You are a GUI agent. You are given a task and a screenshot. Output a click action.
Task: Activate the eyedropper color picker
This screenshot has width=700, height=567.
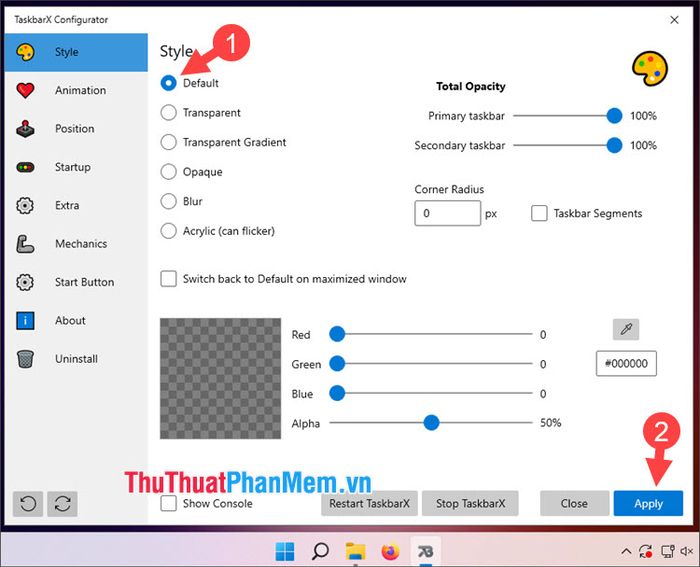(626, 329)
